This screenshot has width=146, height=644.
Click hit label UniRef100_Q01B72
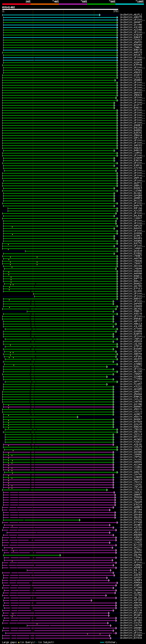click(131, 75)
